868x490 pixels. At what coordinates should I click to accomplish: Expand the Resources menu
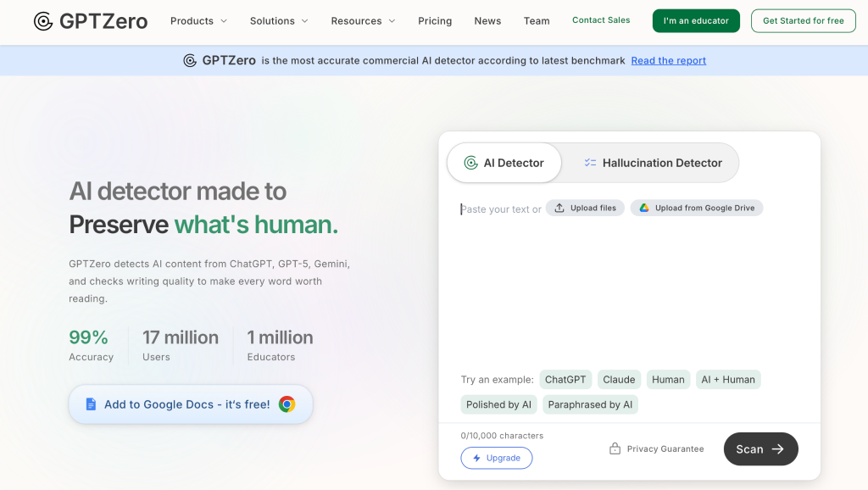click(x=363, y=21)
